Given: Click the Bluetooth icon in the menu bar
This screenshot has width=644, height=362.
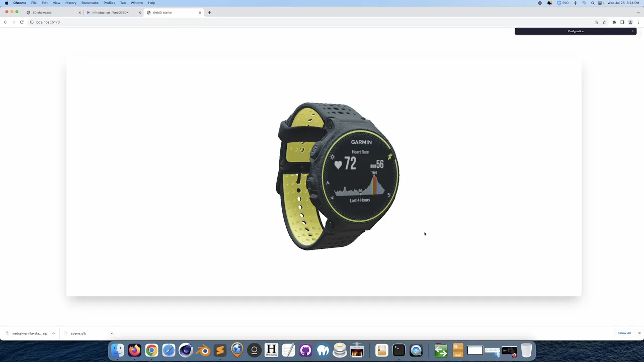Looking at the screenshot, I should pos(575,3).
